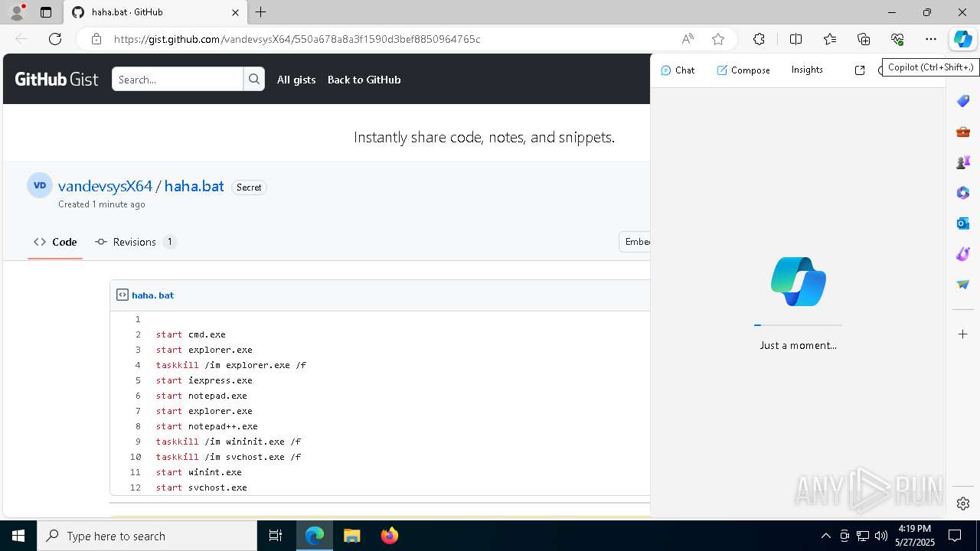Refresh the page with the reload icon

[55, 39]
